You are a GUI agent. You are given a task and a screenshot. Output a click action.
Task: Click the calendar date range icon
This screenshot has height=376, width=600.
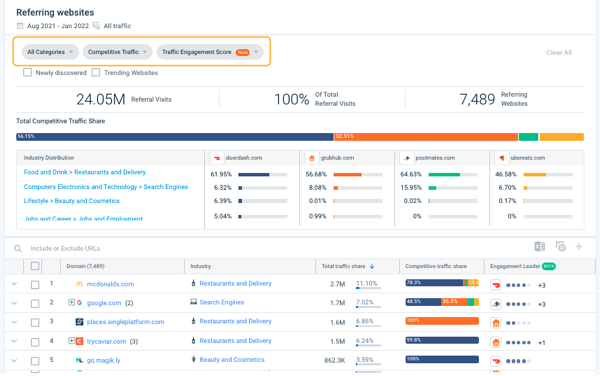(20, 26)
